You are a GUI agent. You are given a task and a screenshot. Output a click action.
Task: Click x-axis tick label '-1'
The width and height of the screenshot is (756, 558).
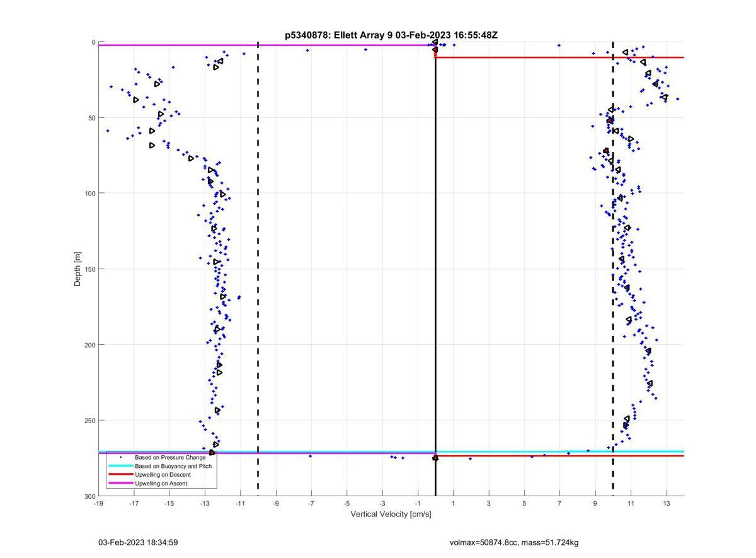pos(418,503)
